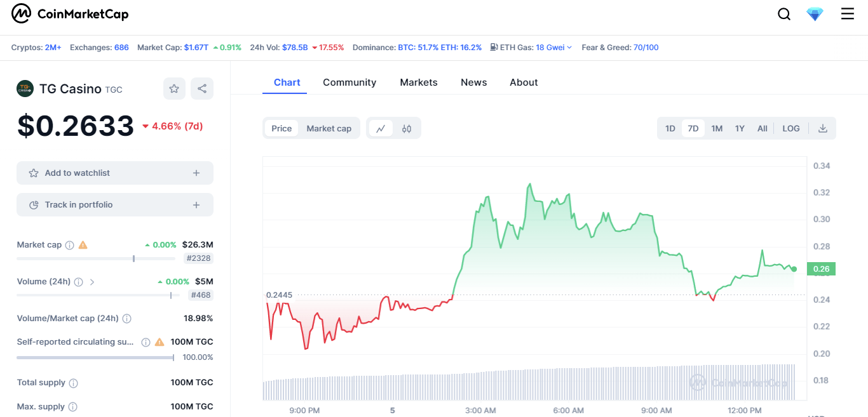Show Market cap info tooltip icon

tap(70, 245)
